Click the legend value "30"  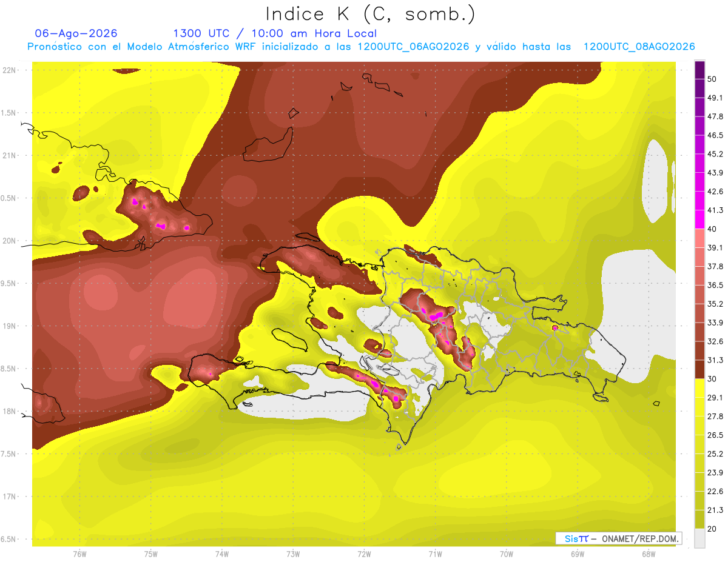[712, 379]
